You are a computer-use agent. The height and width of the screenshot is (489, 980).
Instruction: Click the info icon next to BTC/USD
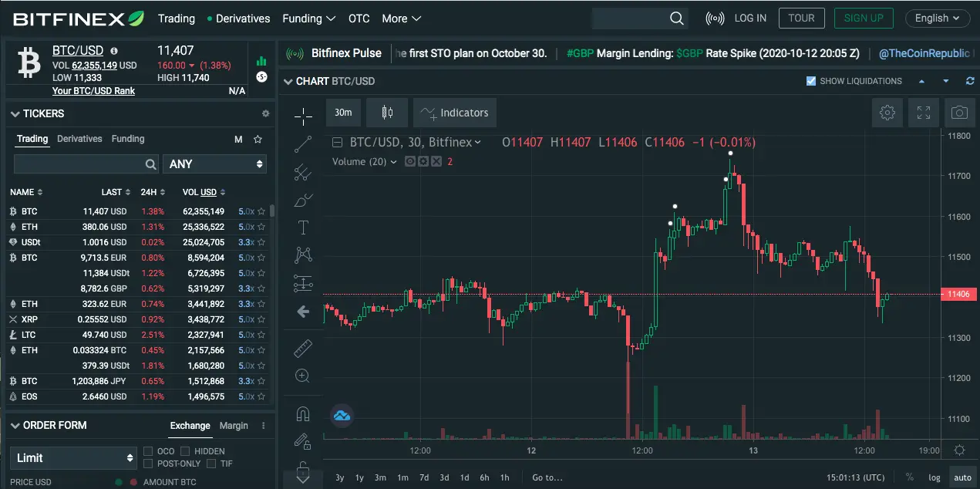(114, 50)
